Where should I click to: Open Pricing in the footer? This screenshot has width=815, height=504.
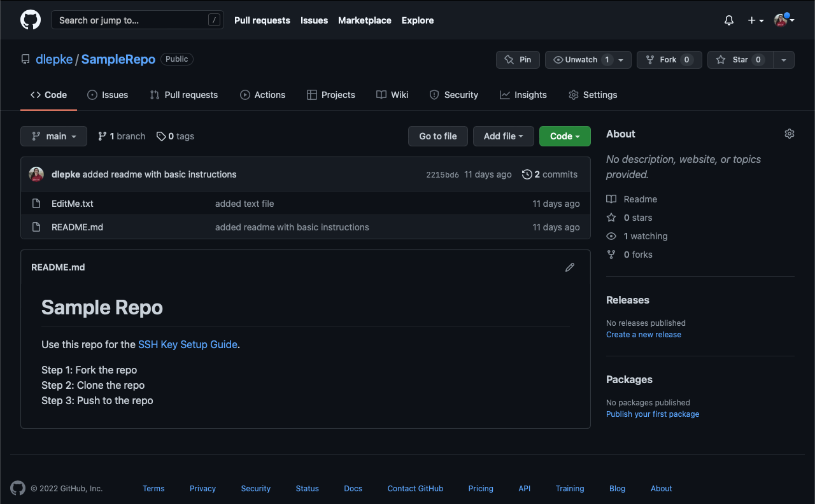pos(481,489)
